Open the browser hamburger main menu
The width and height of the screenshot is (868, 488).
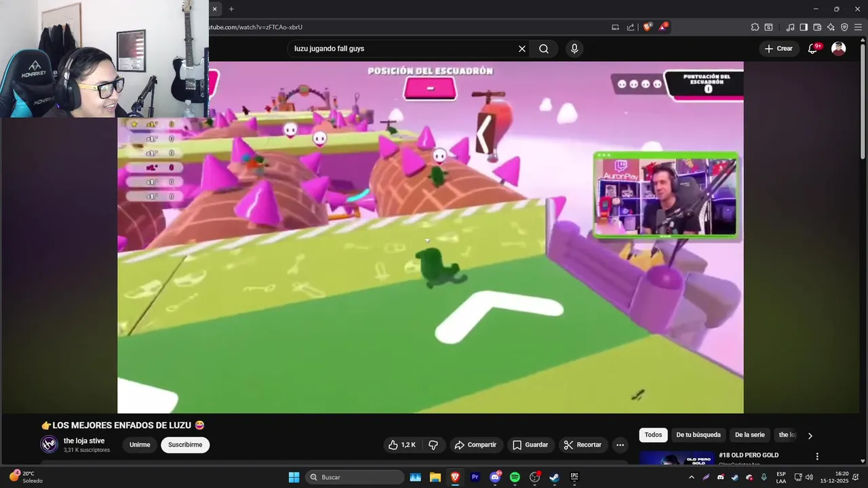pyautogui.click(x=858, y=27)
